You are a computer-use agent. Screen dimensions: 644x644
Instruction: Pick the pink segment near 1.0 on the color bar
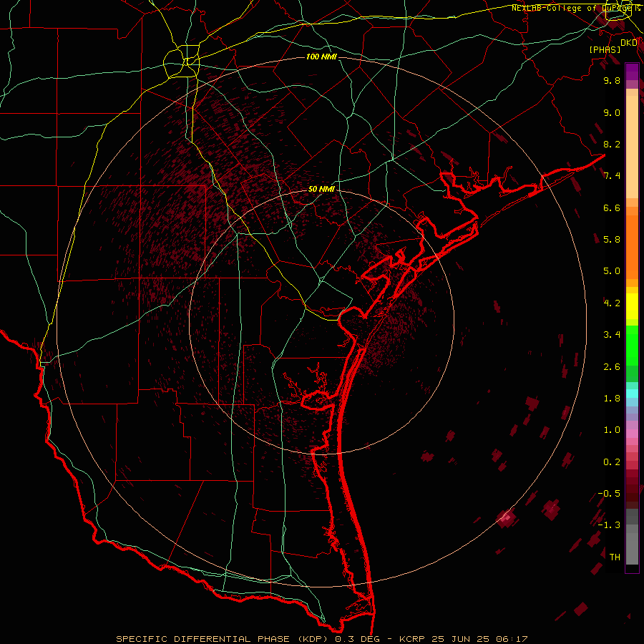[632, 434]
